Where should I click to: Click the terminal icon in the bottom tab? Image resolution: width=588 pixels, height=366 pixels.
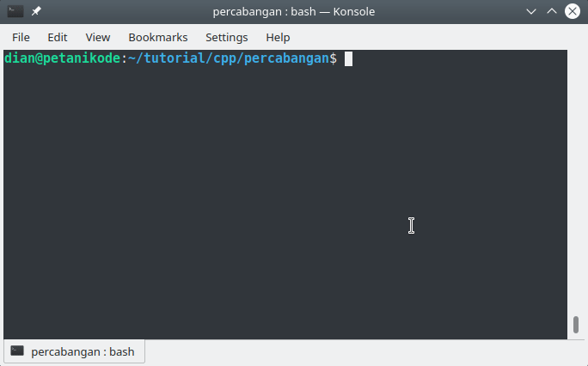tap(17, 351)
